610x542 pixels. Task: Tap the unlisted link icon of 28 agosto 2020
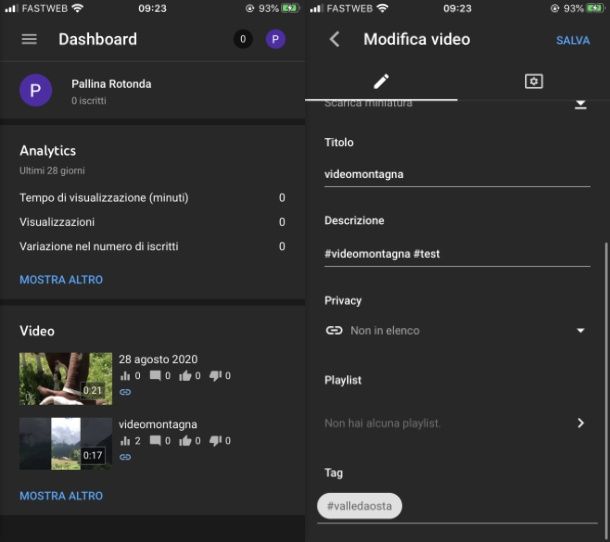(125, 392)
